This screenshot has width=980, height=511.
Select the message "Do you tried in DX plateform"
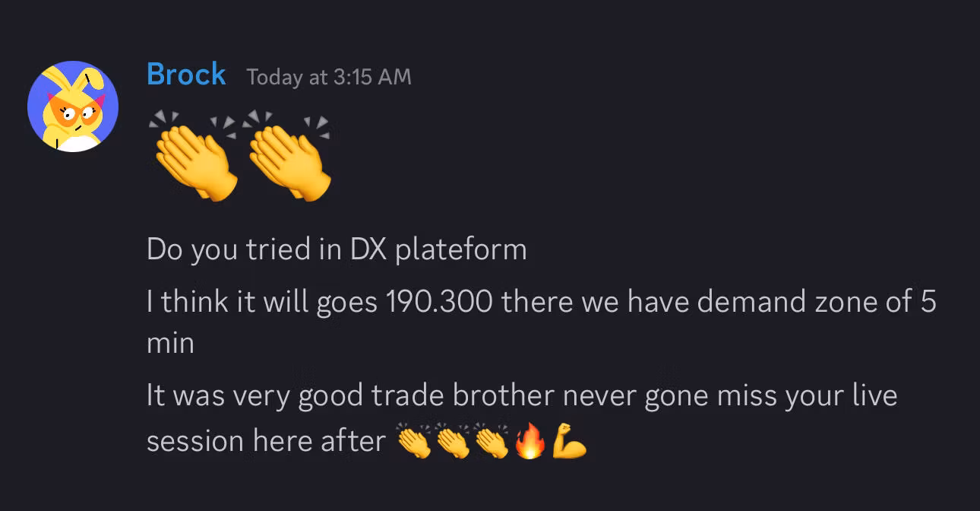pos(337,249)
